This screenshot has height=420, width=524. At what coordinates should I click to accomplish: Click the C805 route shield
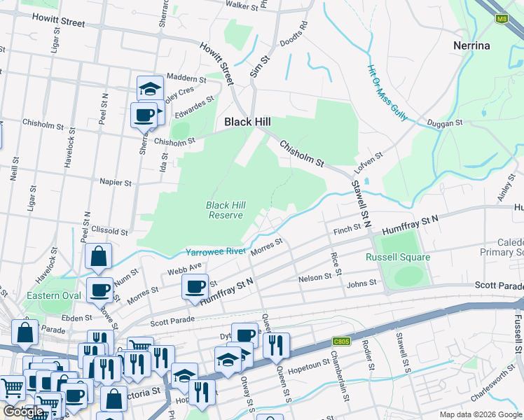[341, 342]
